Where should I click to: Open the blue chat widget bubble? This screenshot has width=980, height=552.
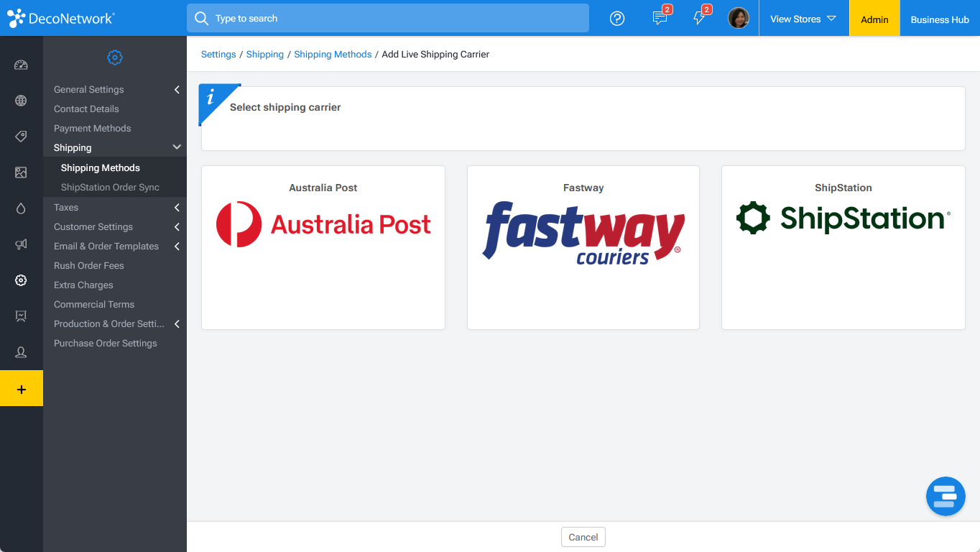946,496
